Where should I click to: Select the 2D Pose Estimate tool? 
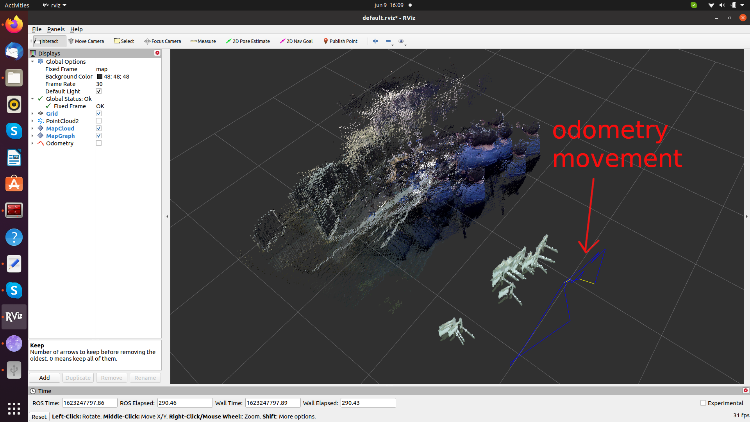pyautogui.click(x=250, y=41)
